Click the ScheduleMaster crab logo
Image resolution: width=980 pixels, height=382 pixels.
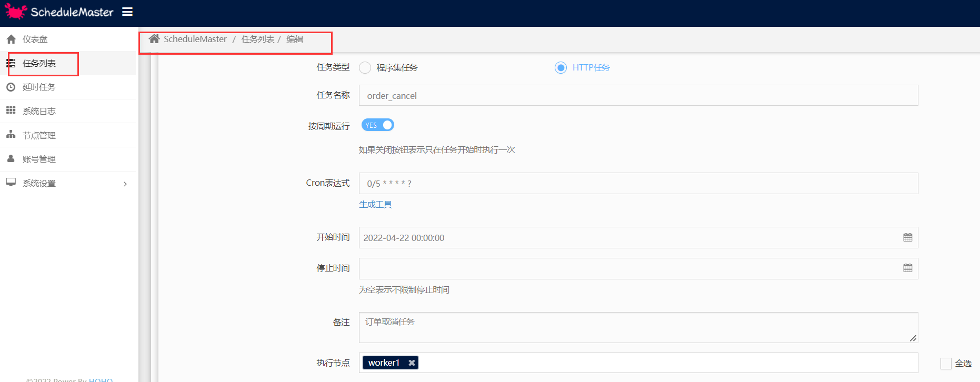[x=16, y=11]
